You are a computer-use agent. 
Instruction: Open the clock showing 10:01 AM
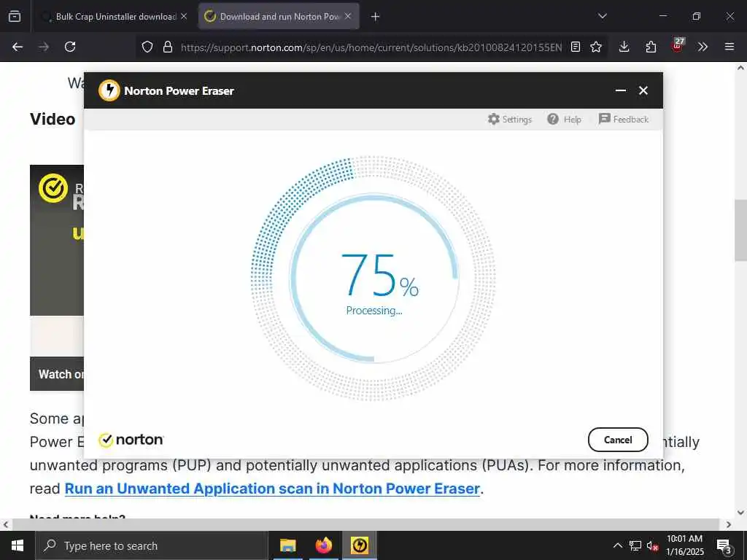click(684, 545)
